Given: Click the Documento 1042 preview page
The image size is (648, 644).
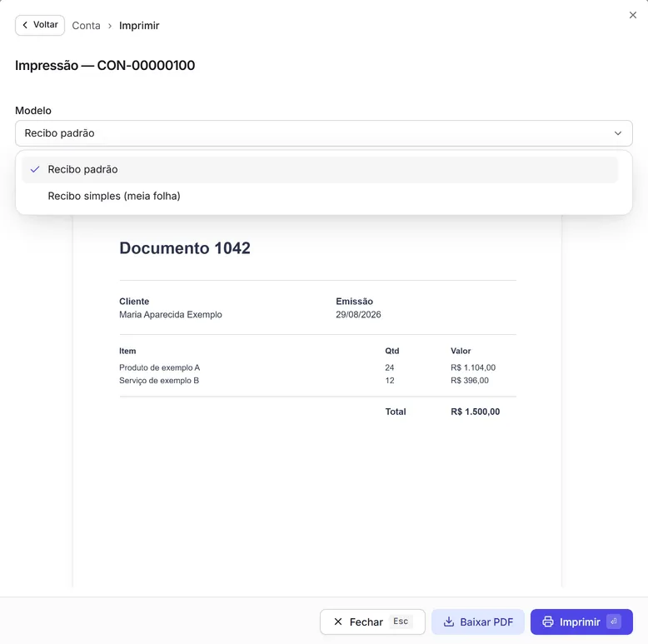Looking at the screenshot, I should [317, 401].
